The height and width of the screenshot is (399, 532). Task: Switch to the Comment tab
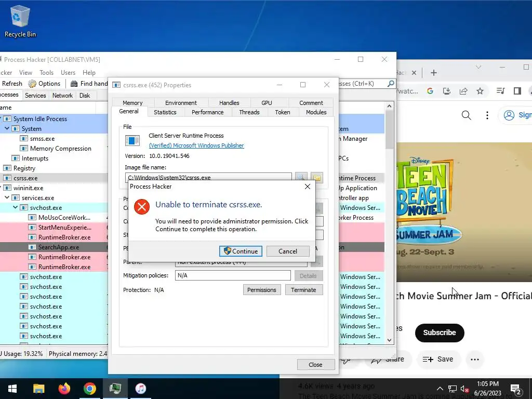tap(311, 103)
